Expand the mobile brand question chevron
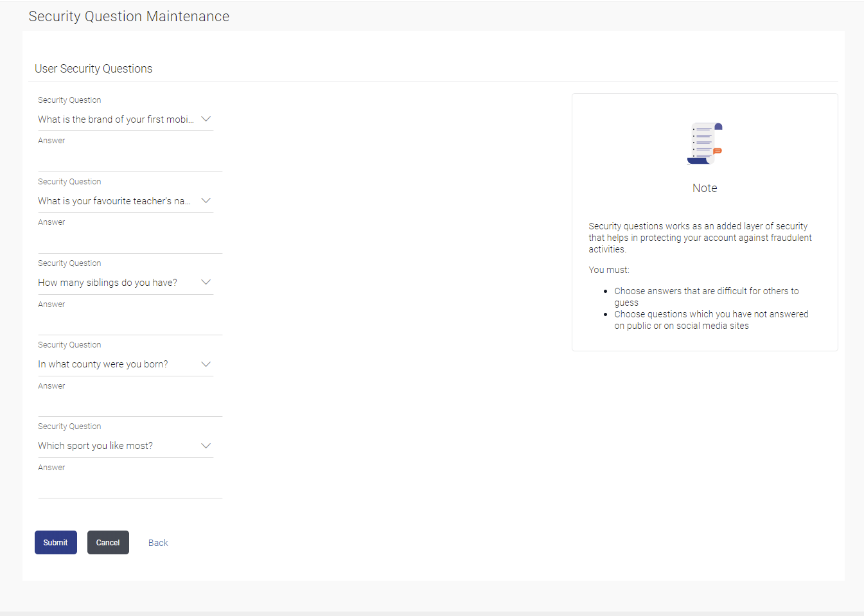Viewport: 864px width, 616px height. [206, 119]
